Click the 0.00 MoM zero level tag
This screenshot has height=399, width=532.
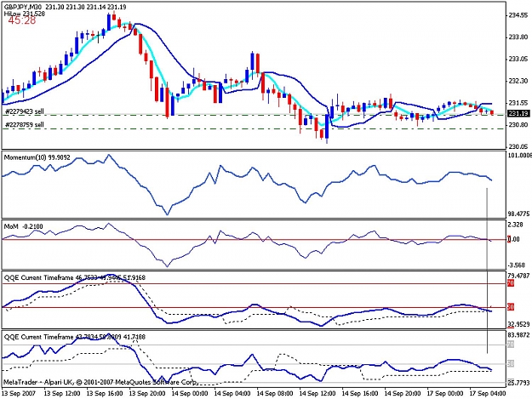(x=513, y=239)
